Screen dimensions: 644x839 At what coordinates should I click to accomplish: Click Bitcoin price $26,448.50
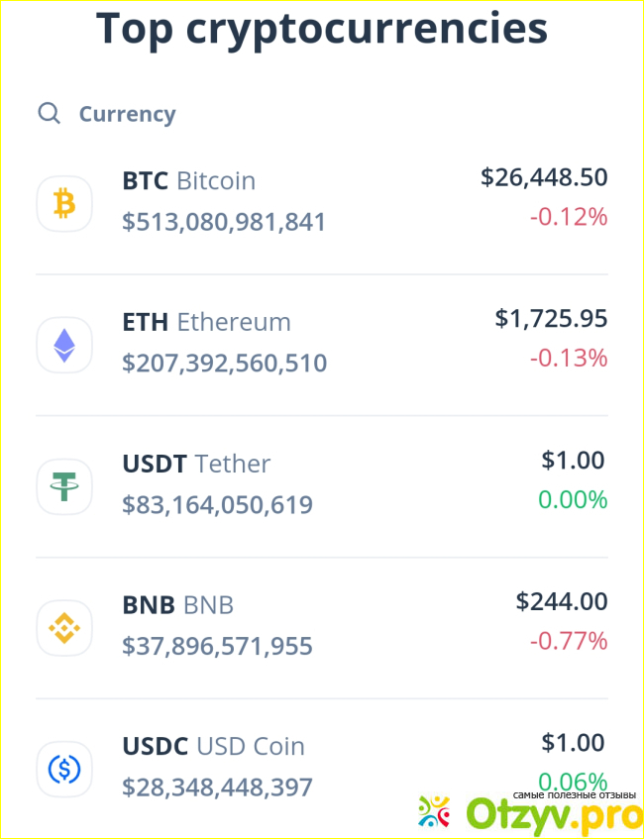(x=544, y=177)
